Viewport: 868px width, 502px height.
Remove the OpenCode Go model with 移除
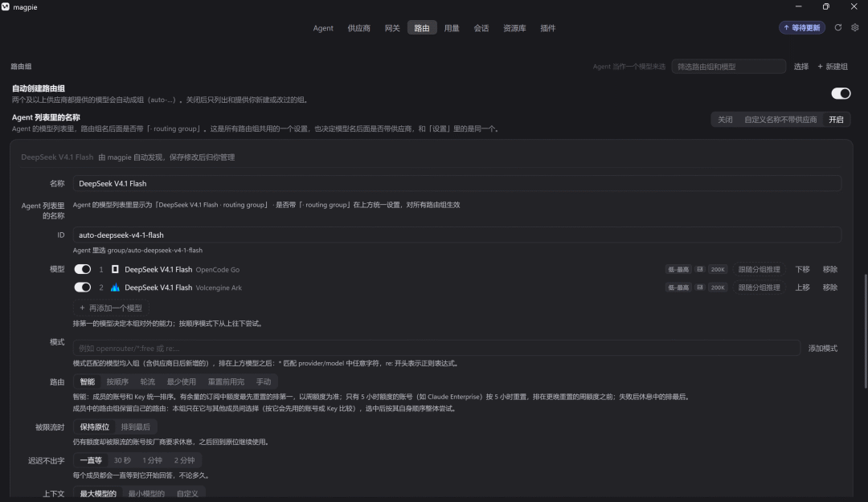pyautogui.click(x=829, y=270)
